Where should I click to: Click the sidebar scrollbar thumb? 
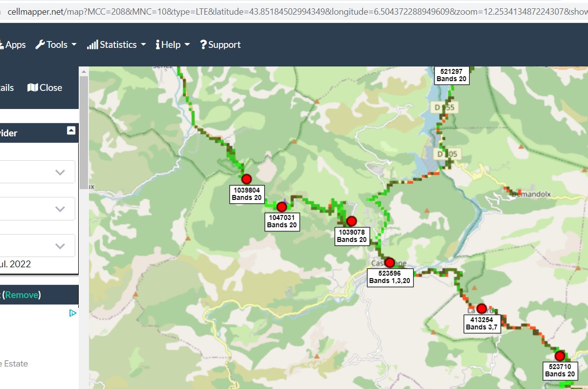tap(84, 132)
